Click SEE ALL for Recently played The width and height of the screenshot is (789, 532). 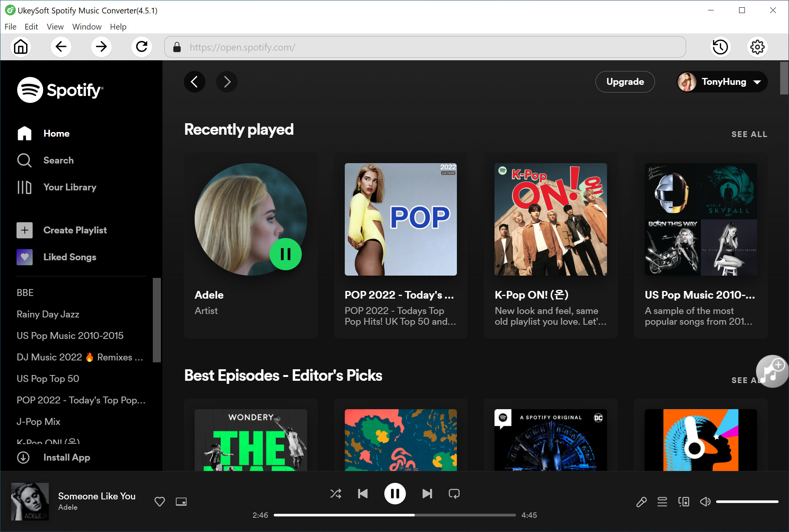pos(749,134)
